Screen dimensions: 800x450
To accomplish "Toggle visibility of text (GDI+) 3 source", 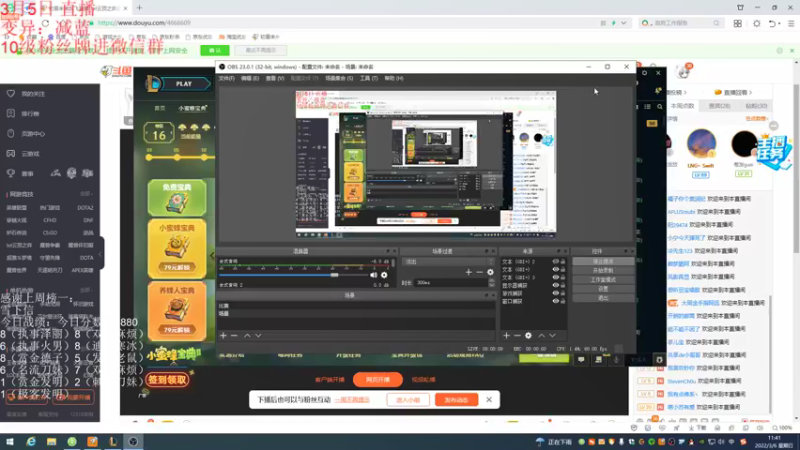I will coord(556,278).
